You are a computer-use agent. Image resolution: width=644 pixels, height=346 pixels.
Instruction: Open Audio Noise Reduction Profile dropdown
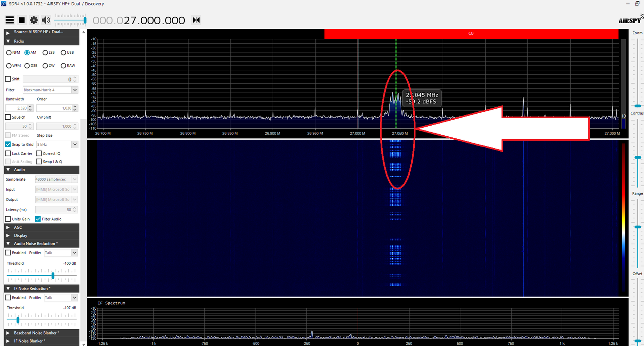(61, 253)
